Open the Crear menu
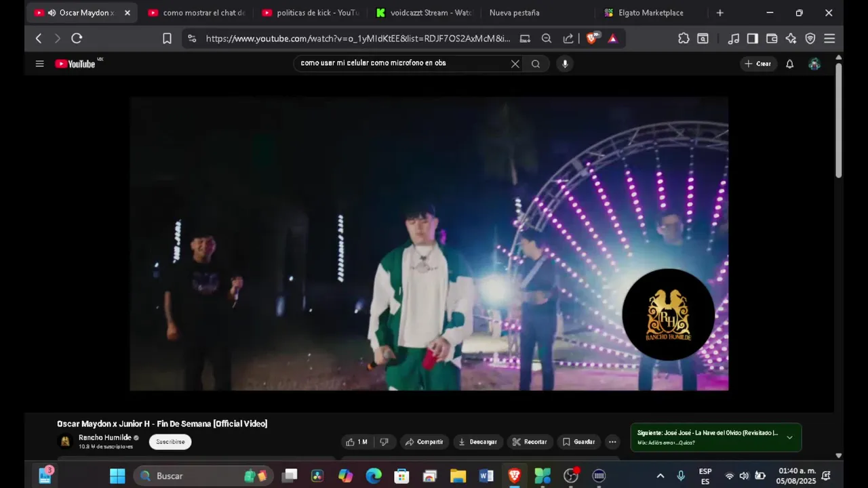Image resolution: width=868 pixels, height=488 pixels. click(x=758, y=64)
